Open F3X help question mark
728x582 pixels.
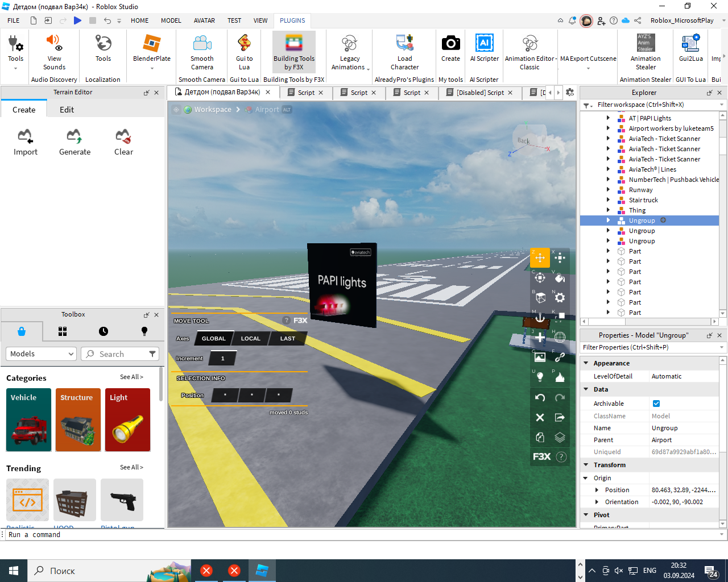[561, 456]
